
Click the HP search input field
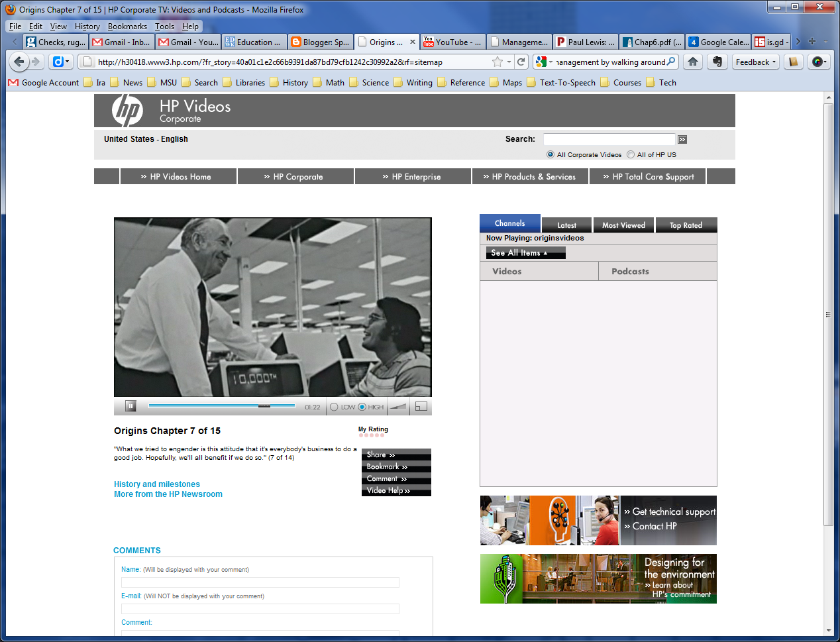pos(609,139)
